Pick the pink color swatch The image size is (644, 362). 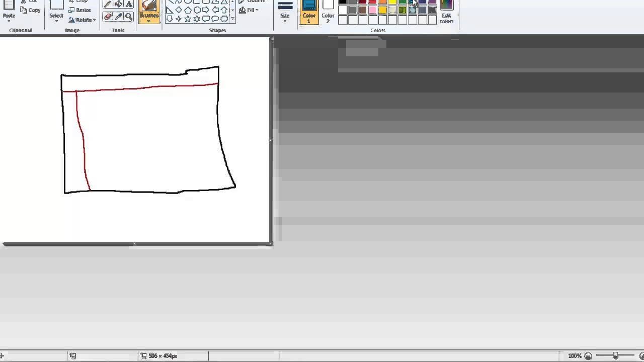(x=373, y=10)
